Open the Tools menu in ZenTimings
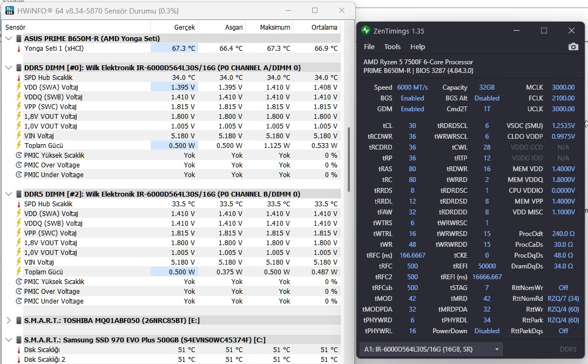 click(392, 47)
